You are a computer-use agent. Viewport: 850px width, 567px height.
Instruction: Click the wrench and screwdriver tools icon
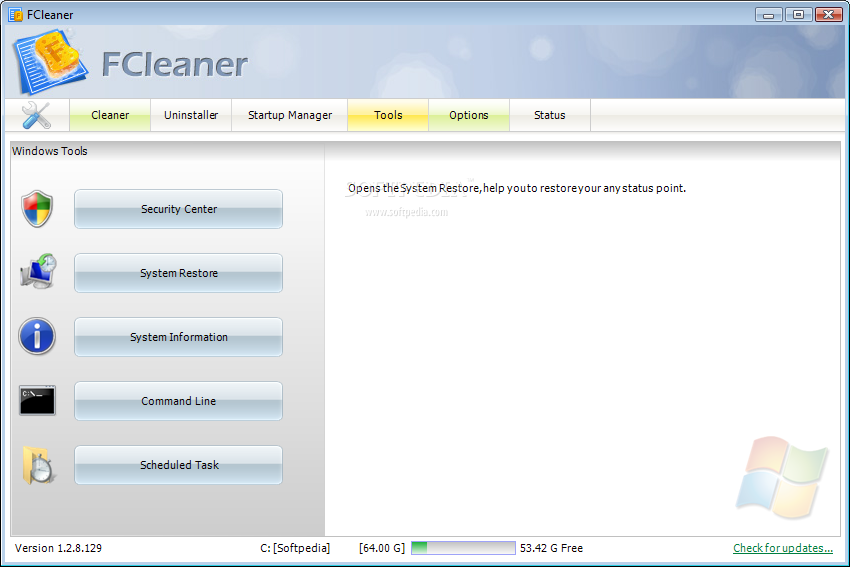pos(36,115)
